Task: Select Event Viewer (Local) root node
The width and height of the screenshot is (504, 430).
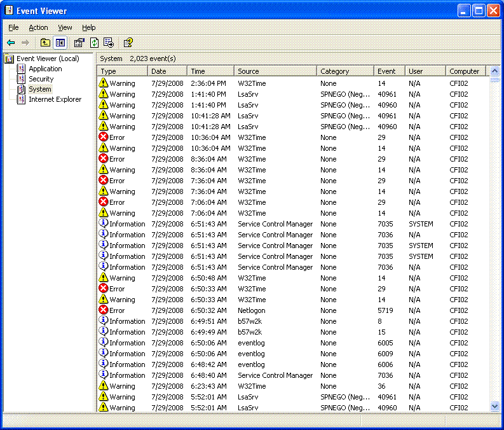Action: [48, 59]
